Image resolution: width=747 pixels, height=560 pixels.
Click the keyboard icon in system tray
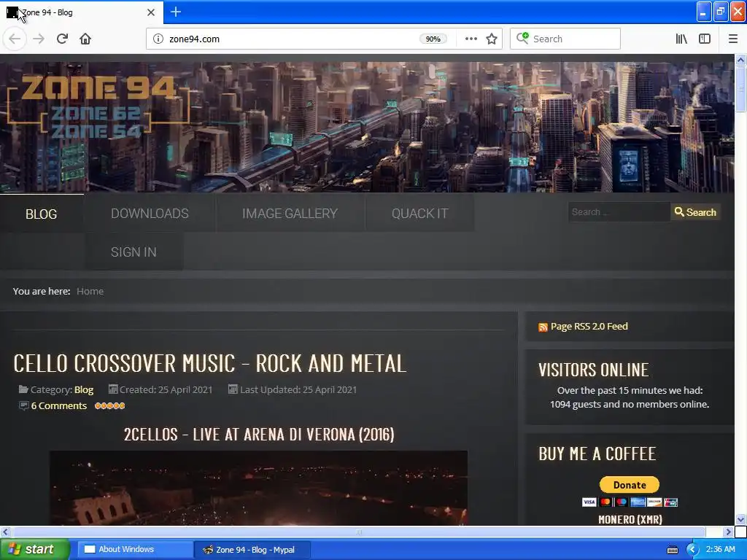(672, 550)
